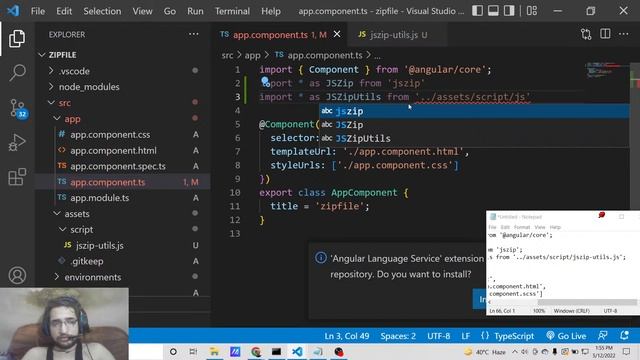The image size is (640, 360).
Task: Open the View menu
Action: [142, 11]
